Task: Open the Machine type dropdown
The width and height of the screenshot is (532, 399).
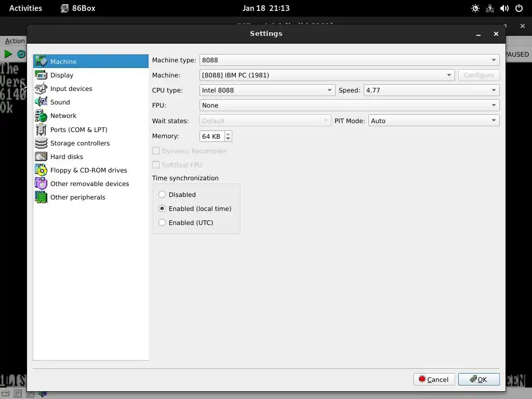Action: click(350, 60)
